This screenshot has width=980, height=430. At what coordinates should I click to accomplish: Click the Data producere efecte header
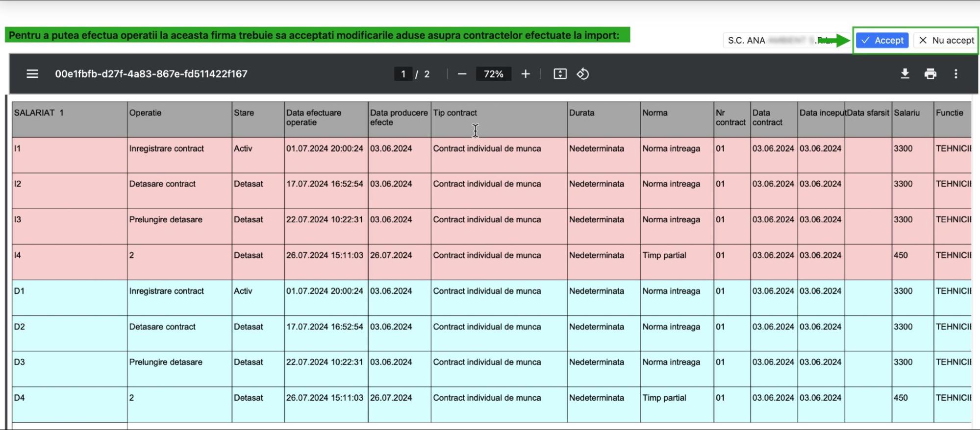pyautogui.click(x=400, y=119)
